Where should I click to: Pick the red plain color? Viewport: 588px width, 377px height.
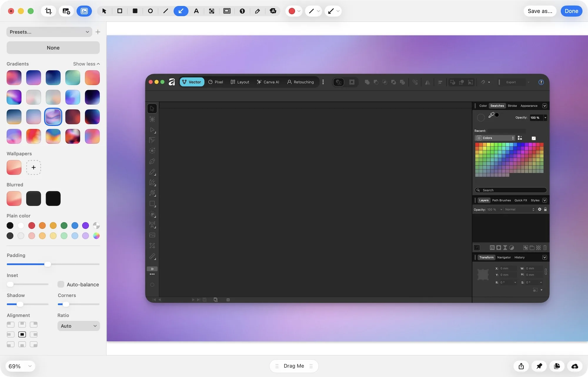click(31, 226)
